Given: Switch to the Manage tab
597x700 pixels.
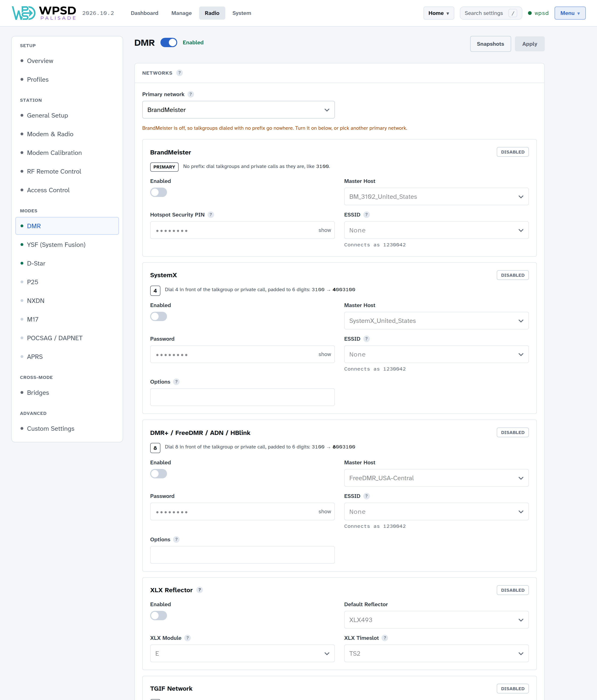Looking at the screenshot, I should coord(181,13).
